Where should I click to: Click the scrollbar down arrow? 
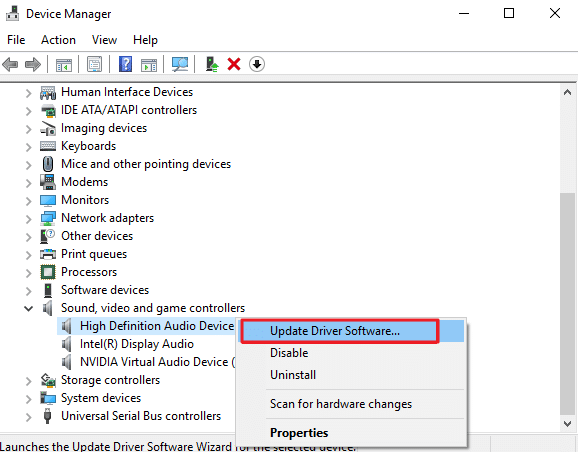567,424
